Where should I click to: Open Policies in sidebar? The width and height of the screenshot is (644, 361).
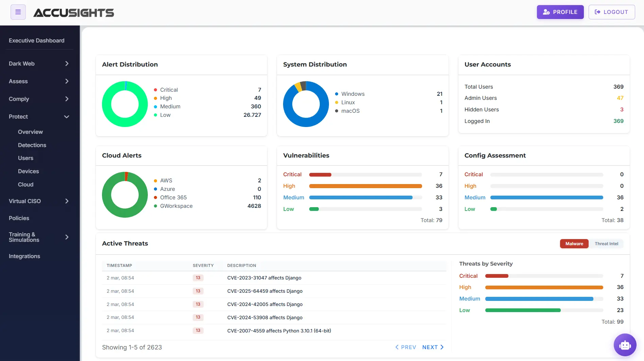(19, 218)
